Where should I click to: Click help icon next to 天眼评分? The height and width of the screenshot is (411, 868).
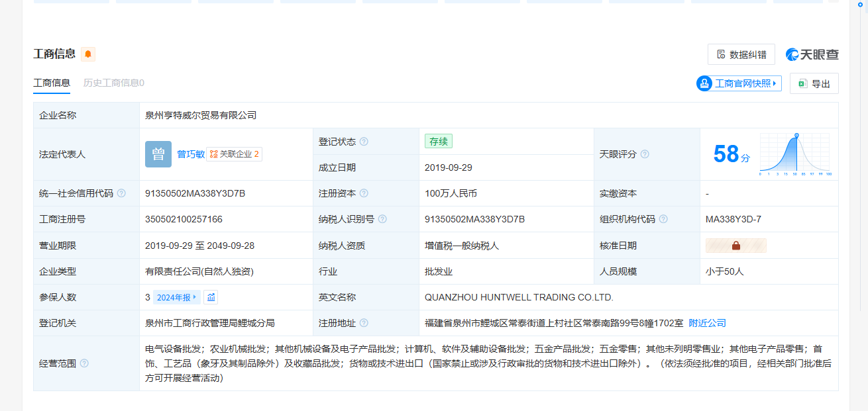pyautogui.click(x=645, y=154)
